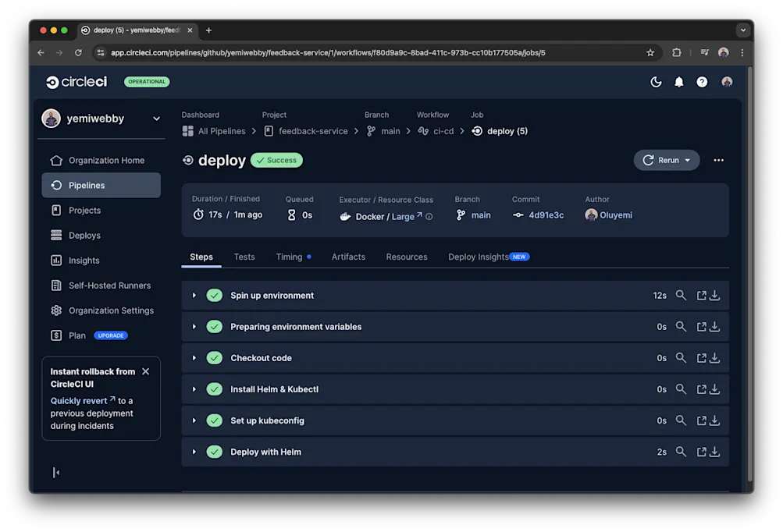Open the notifications bell icon
The height and width of the screenshot is (532, 783).
[x=678, y=81]
